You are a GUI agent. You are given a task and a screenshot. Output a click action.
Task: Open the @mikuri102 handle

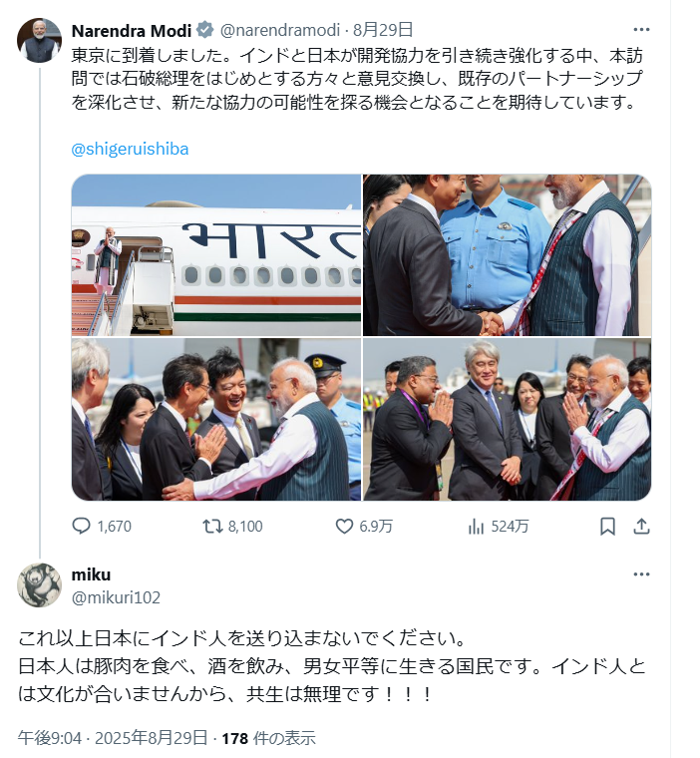pyautogui.click(x=116, y=597)
